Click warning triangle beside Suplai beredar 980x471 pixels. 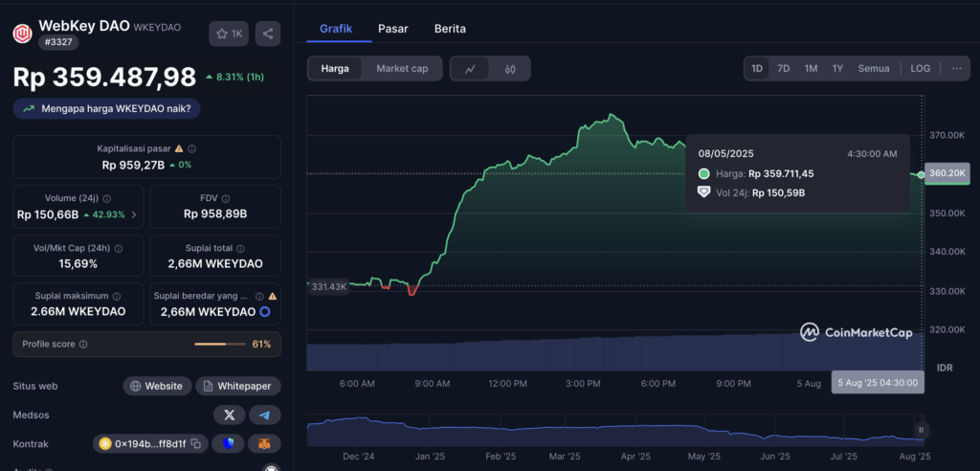[273, 297]
